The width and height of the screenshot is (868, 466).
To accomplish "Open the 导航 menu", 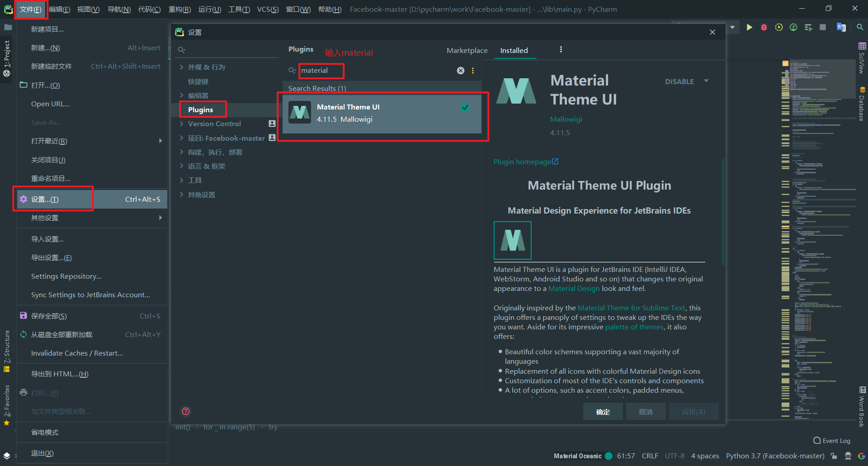I will pos(119,10).
